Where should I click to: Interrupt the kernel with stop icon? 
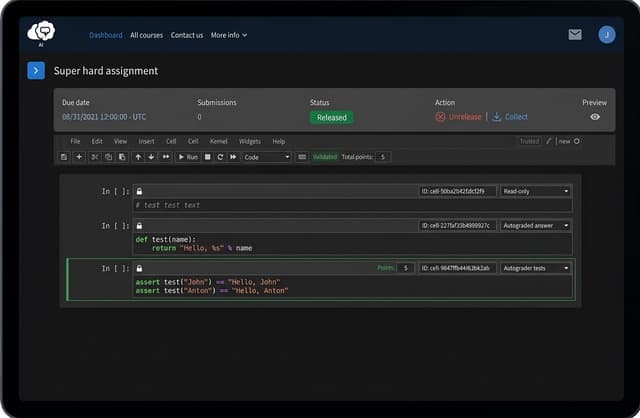[x=207, y=157]
